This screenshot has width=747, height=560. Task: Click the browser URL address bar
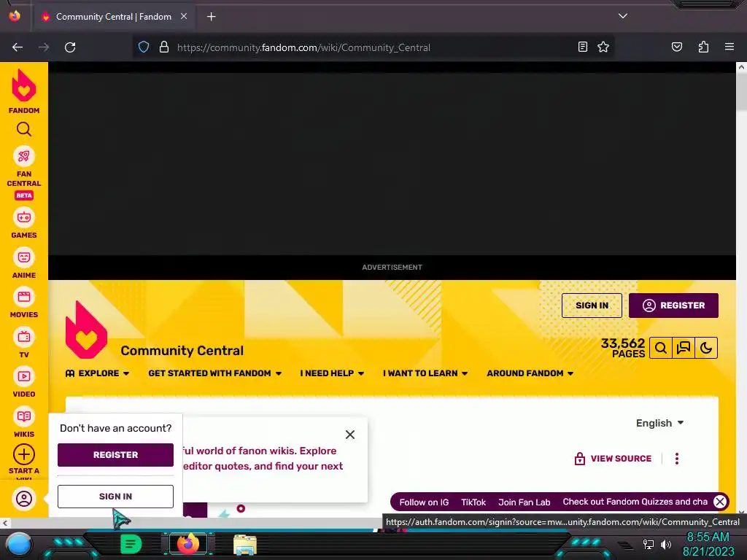pyautogui.click(x=371, y=47)
